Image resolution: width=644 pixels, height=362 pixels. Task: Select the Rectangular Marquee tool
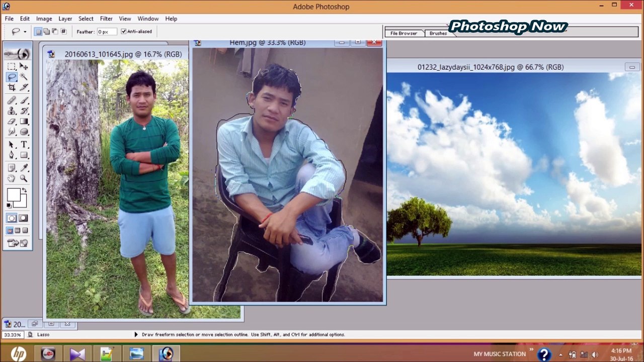pyautogui.click(x=12, y=66)
